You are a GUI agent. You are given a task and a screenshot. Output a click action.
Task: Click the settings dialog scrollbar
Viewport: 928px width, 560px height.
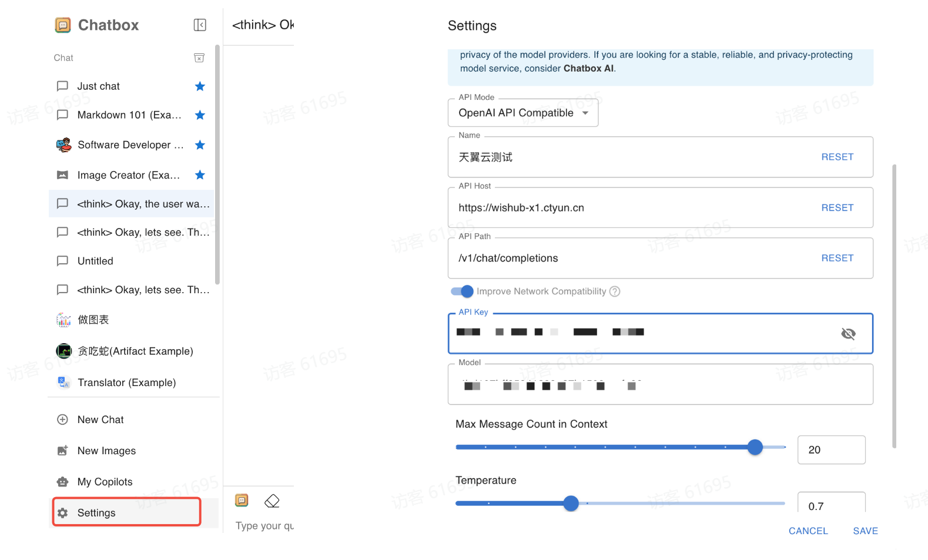[x=895, y=306]
